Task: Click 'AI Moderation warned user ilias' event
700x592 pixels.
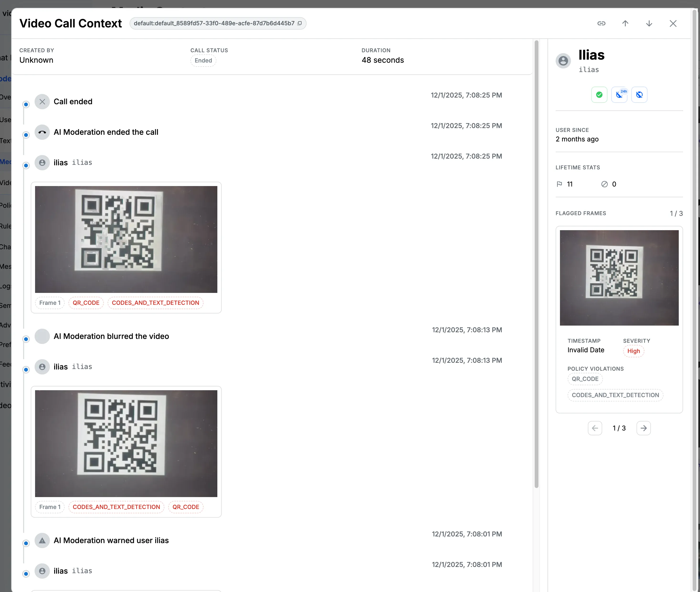Action: click(x=111, y=540)
